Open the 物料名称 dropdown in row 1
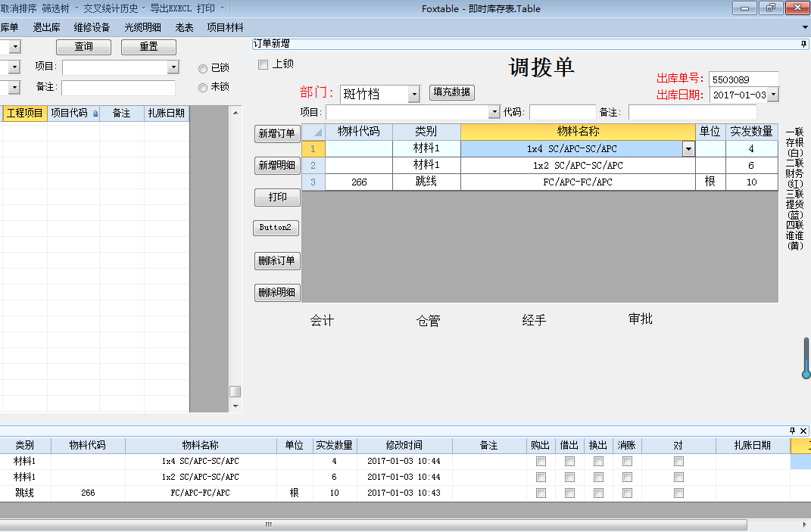 688,149
